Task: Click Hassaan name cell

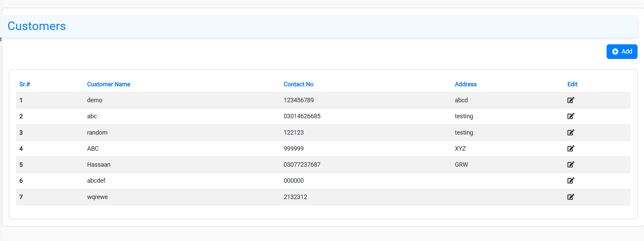Action: [99, 165]
